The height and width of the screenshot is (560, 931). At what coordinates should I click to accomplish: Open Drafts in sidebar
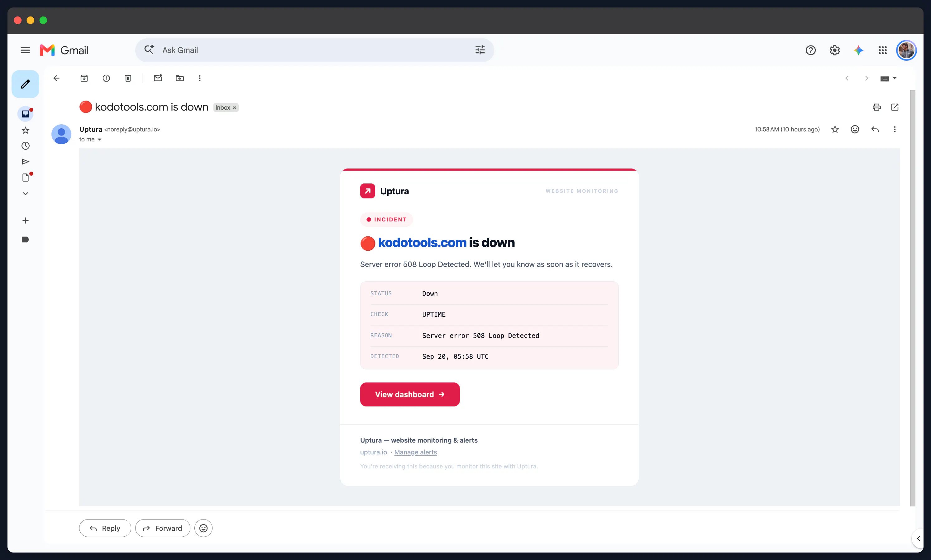tap(26, 177)
